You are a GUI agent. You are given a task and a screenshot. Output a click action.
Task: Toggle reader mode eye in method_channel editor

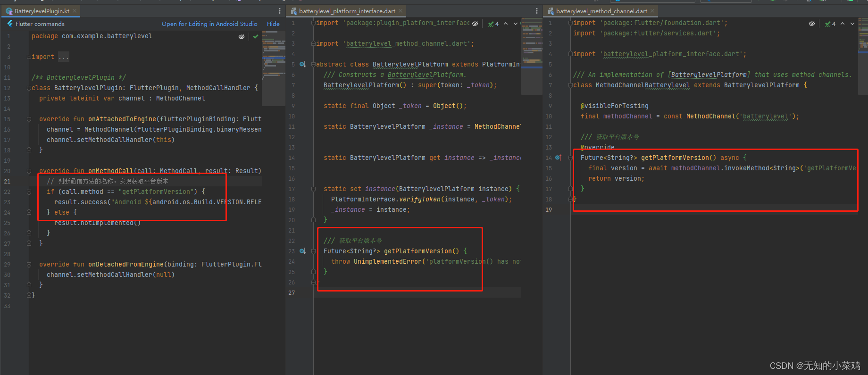[812, 23]
